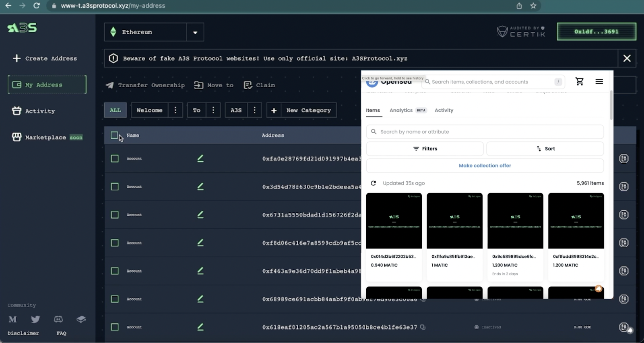644x343 pixels.
Task: Open options menu for A3S category
Action: click(x=254, y=110)
